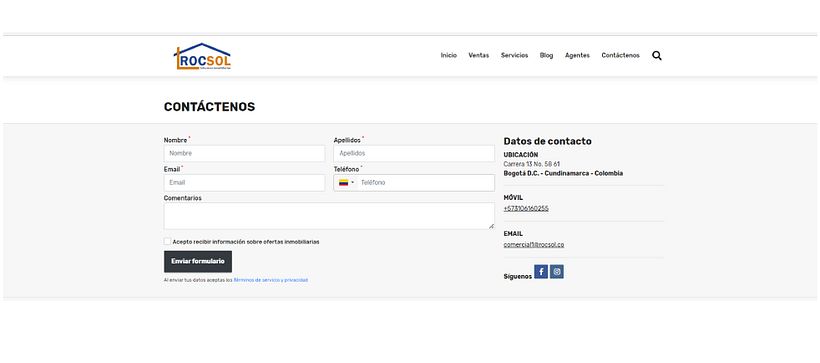Click inside the Comentarios text area
820x363 pixels.
click(x=329, y=216)
